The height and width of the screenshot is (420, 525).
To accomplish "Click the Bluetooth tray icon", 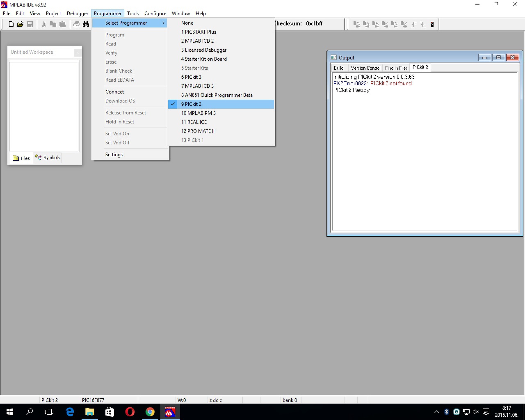I will (x=447, y=412).
